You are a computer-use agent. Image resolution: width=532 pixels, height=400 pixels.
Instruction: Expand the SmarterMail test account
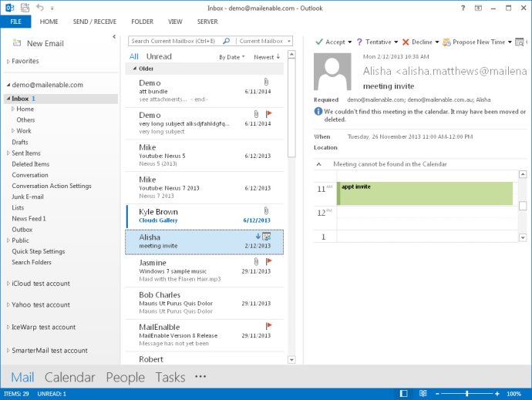pos(8,351)
